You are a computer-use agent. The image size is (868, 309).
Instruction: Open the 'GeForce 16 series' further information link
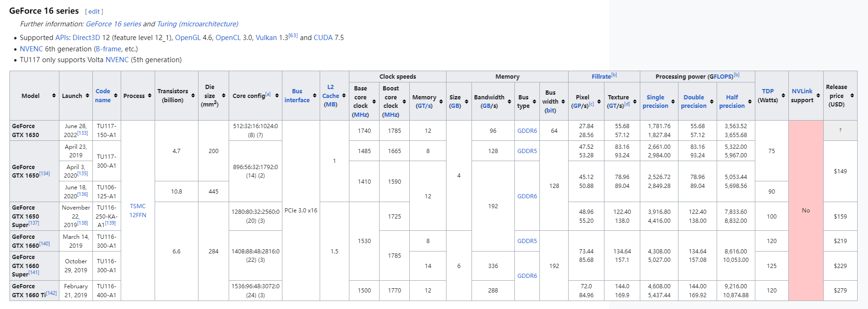coord(114,24)
